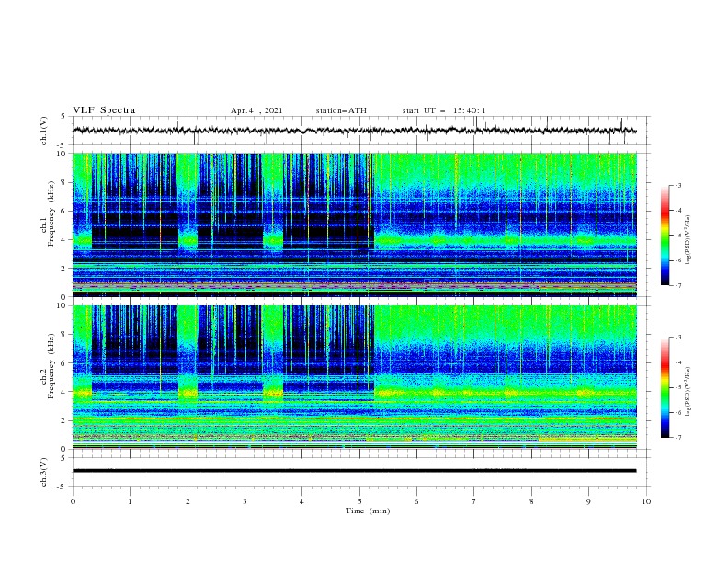The height and width of the screenshot is (563, 728).
Task: Click tick label "2" on the time axis
Action: [188, 501]
